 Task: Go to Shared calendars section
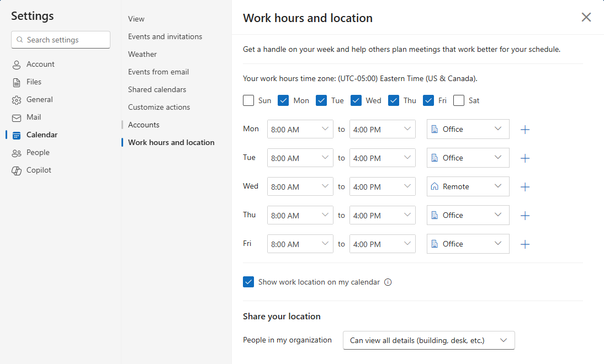coord(157,89)
